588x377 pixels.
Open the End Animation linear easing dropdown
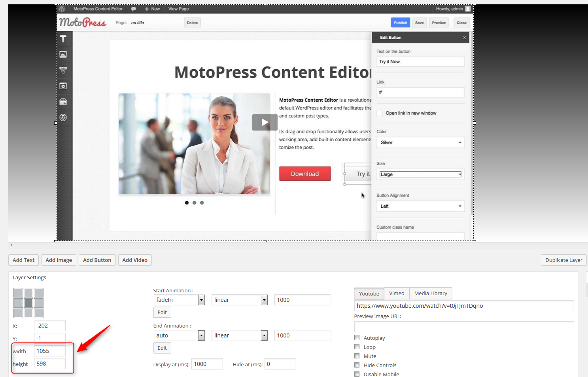tap(240, 335)
